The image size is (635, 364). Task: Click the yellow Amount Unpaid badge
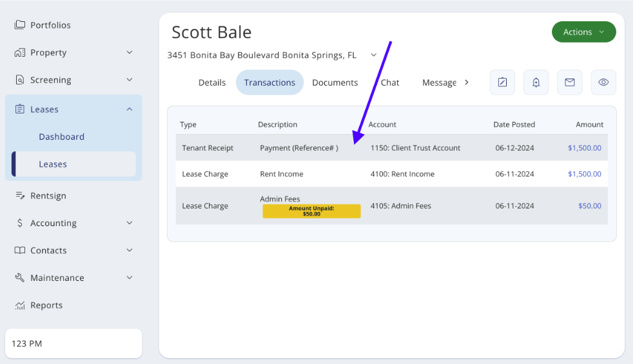pos(311,211)
